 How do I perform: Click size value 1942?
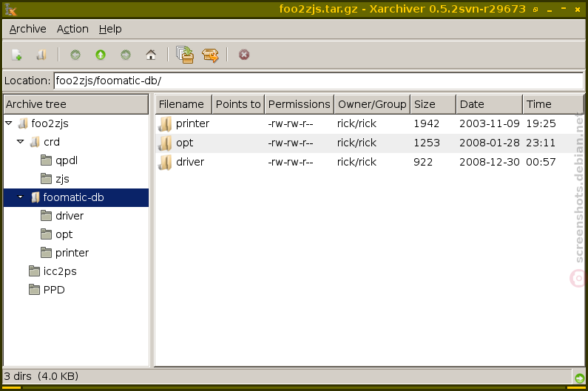click(426, 123)
